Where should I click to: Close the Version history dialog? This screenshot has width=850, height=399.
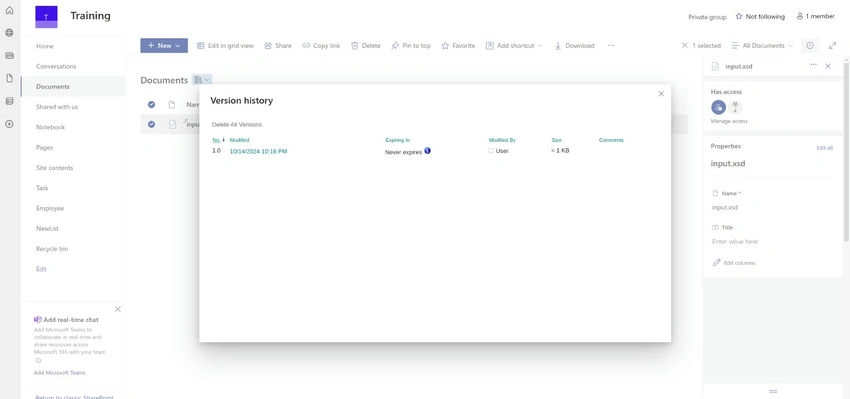[661, 94]
